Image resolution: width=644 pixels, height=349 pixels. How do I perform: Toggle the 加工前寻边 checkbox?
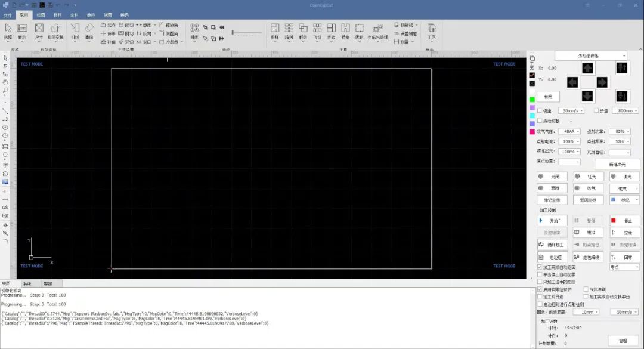[x=540, y=297]
